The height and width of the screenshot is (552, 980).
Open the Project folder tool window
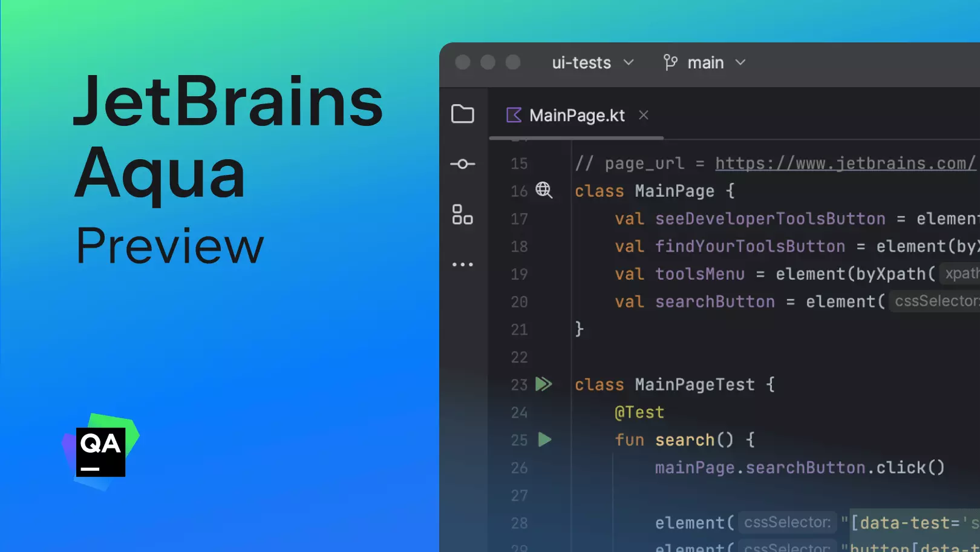coord(463,114)
